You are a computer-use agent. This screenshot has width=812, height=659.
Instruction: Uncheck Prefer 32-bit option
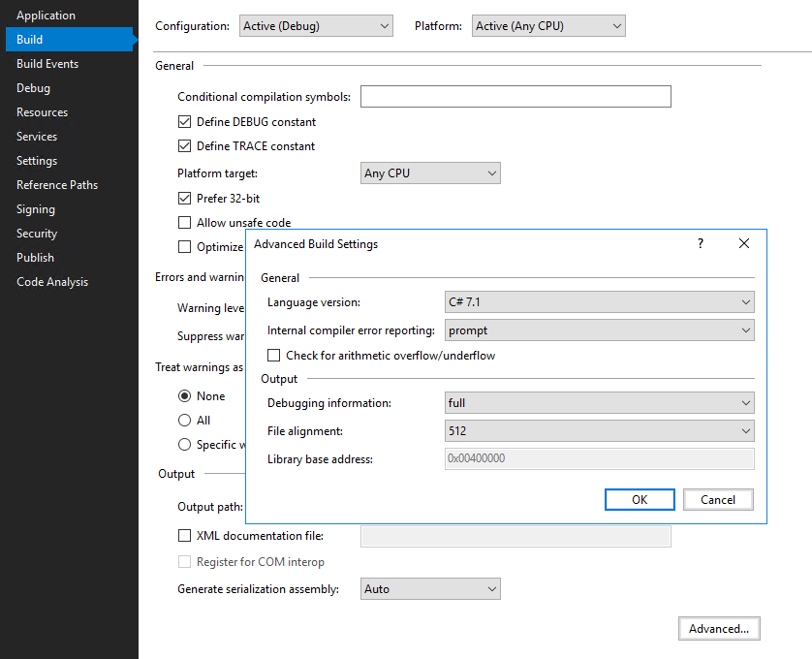click(x=184, y=198)
